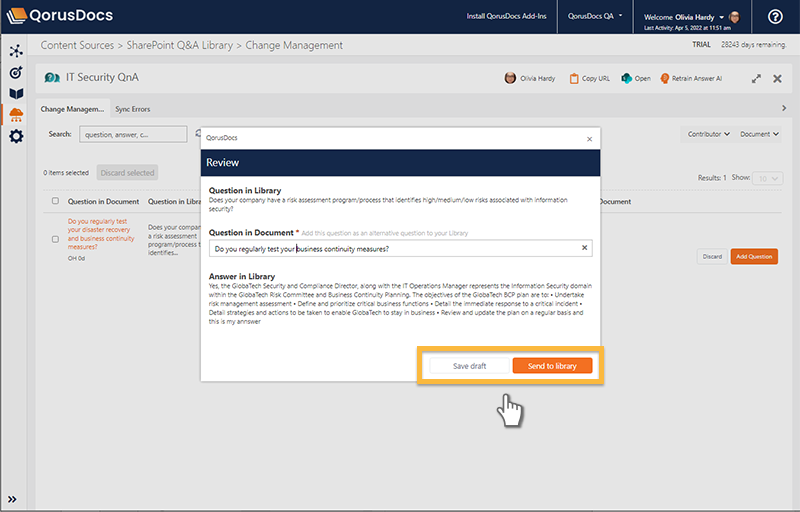Viewport: 800px width, 512px height.
Task: Click the Save draft button
Action: click(469, 366)
